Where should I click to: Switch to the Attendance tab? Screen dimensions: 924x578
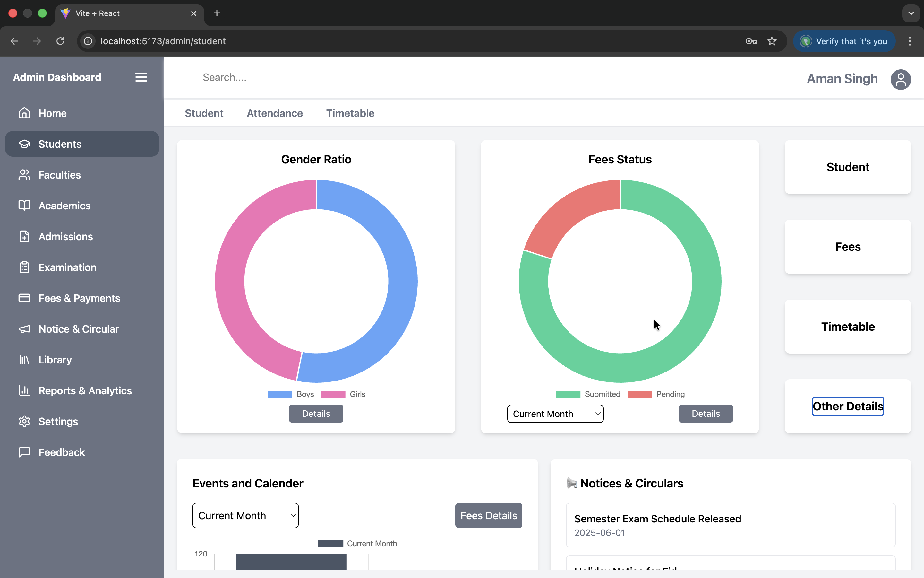pos(275,113)
